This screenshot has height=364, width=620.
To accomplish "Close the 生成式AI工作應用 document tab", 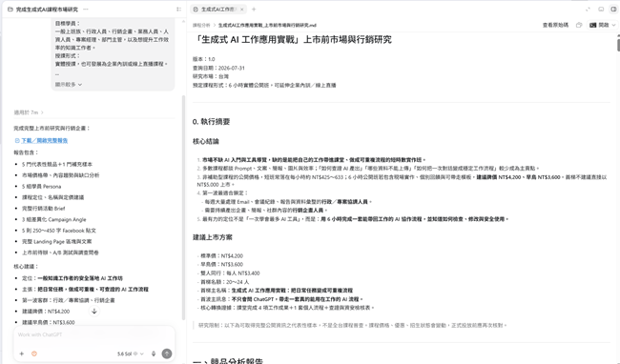I will [x=241, y=10].
